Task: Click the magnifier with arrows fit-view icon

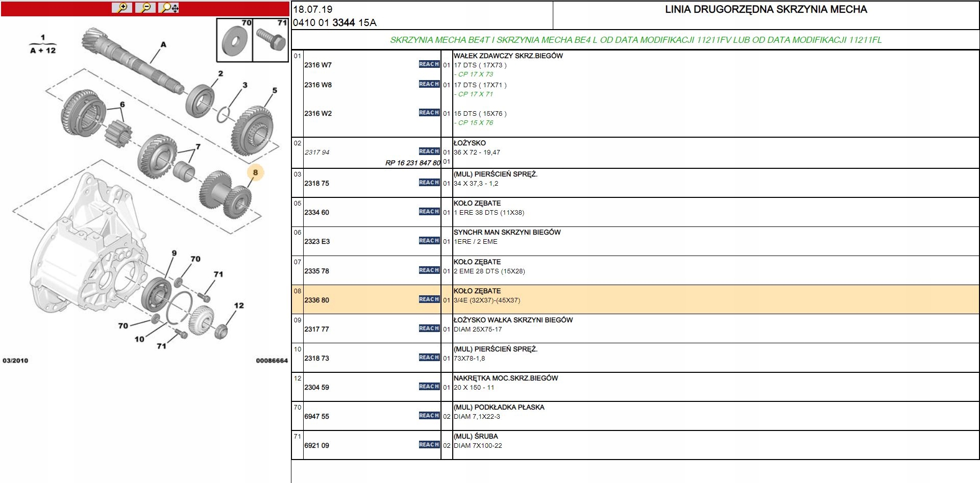Action: pos(169,8)
